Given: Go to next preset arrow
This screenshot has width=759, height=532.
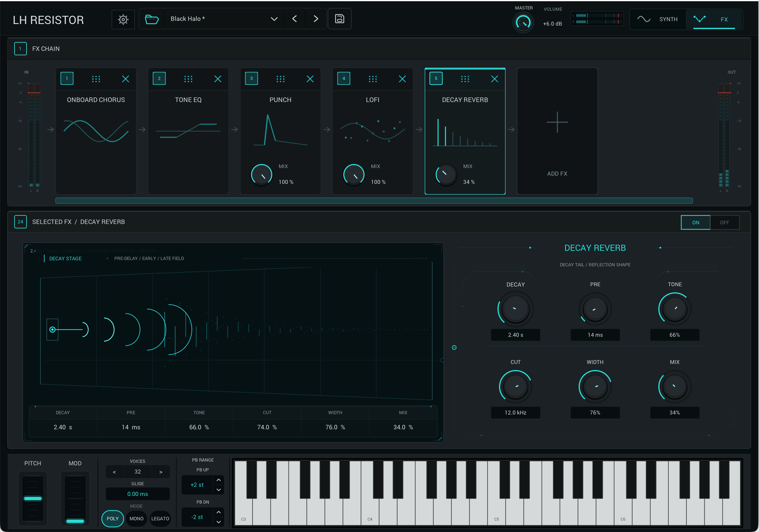Looking at the screenshot, I should coord(316,19).
